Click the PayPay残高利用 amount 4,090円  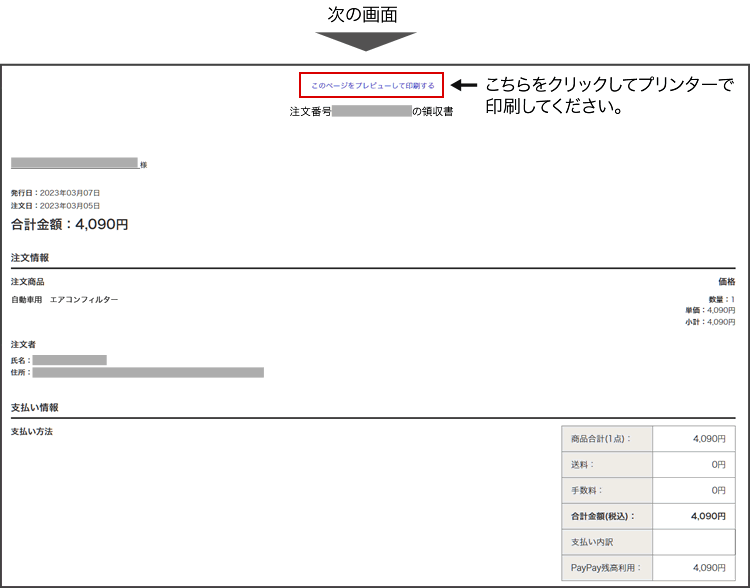coord(709,568)
